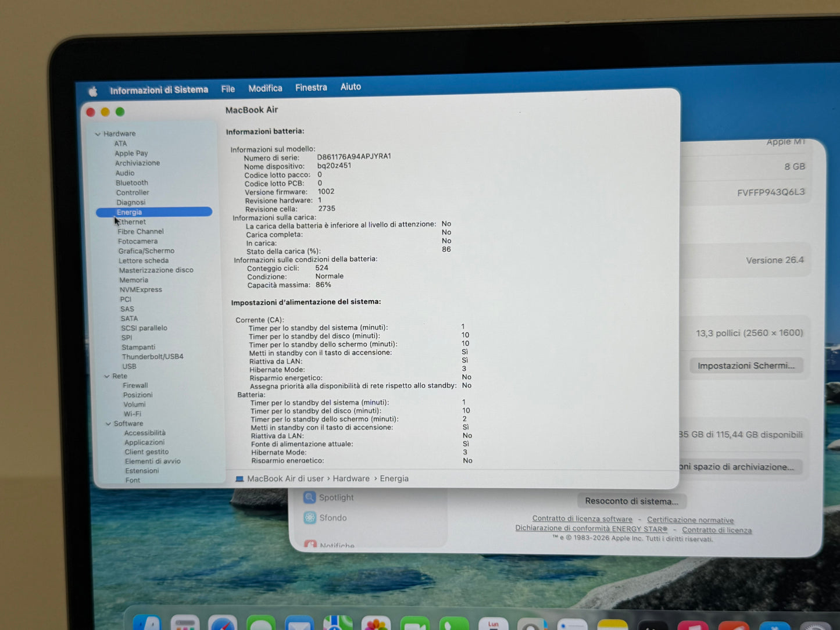Click the Conteggio cicli value 524
The height and width of the screenshot is (630, 840).
click(x=321, y=268)
